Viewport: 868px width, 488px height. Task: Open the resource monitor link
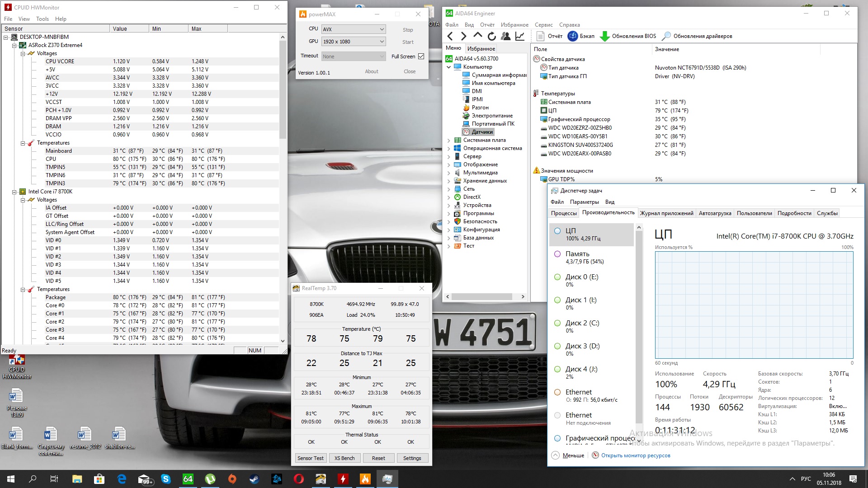tap(635, 455)
